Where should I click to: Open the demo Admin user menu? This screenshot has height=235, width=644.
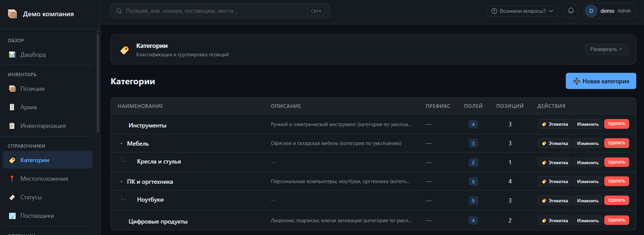click(609, 11)
